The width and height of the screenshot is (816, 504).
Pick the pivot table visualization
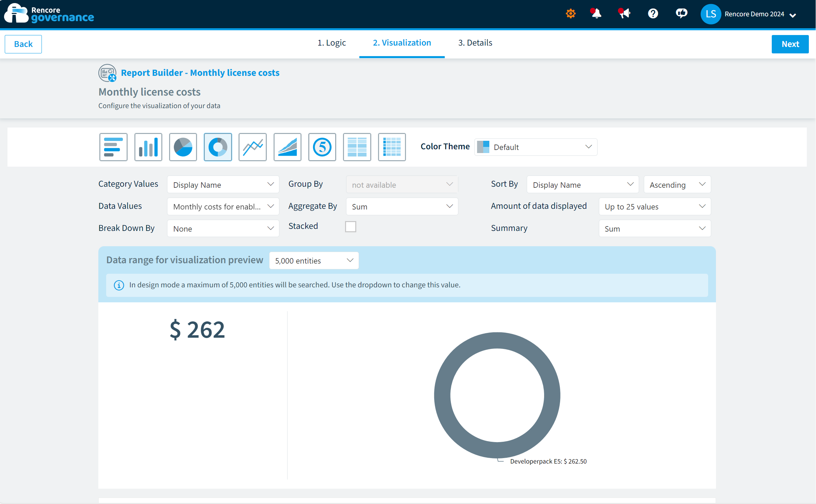[x=357, y=147]
